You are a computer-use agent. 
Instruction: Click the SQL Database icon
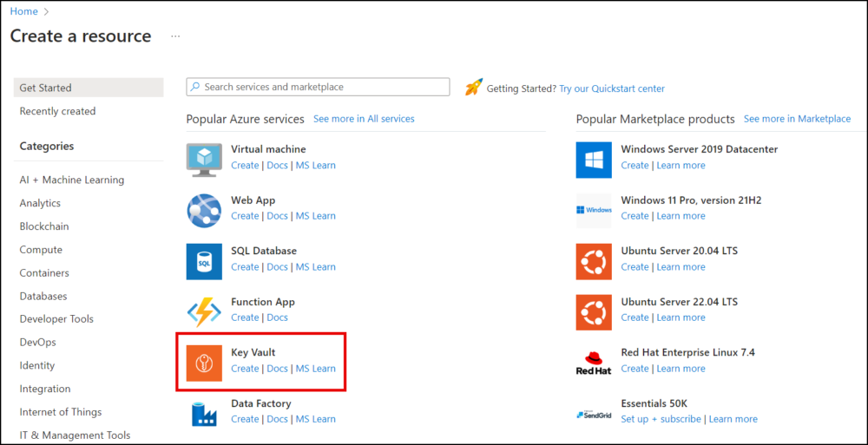(x=204, y=261)
